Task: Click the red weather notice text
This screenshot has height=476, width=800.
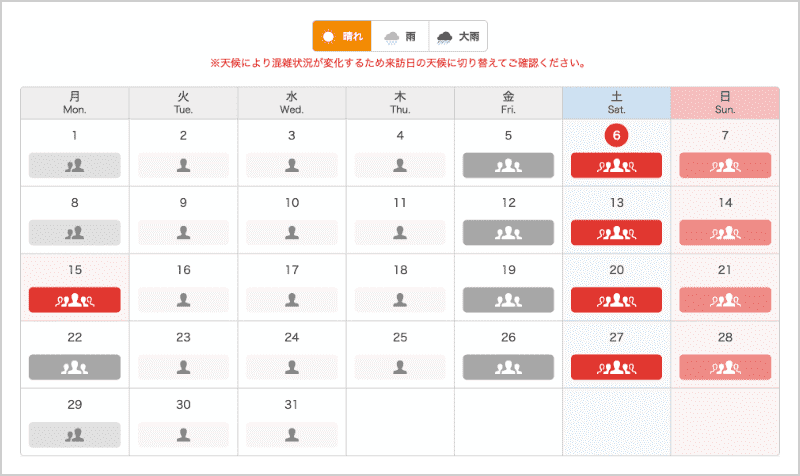Action: [398, 63]
